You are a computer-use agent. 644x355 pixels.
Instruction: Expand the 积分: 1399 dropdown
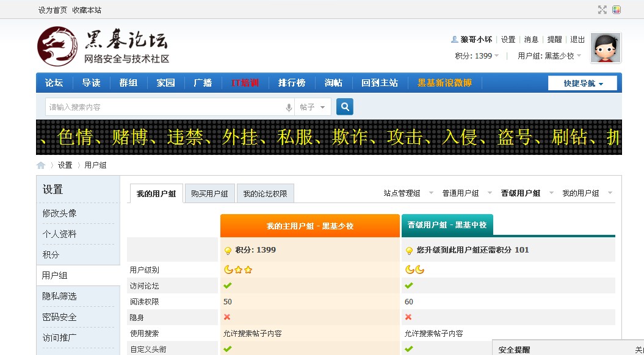(477, 56)
